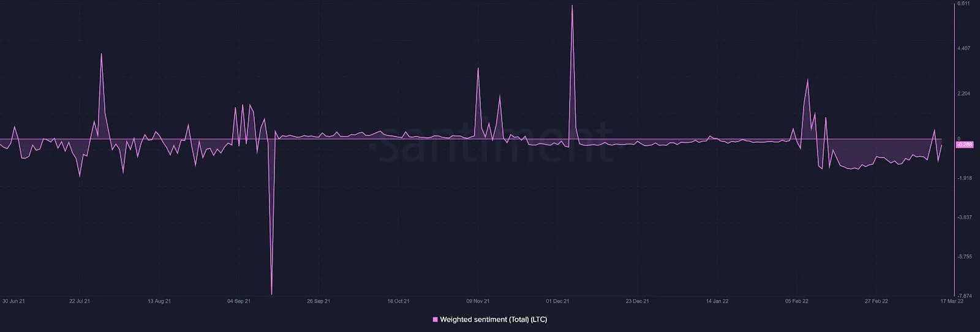
Task: Select the 18 Oct 21 date label
Action: (398, 301)
